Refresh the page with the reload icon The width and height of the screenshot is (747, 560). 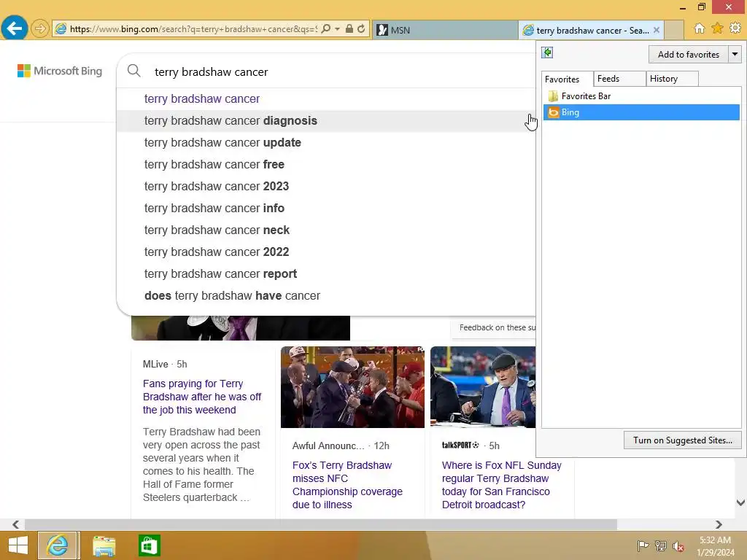[x=362, y=29]
